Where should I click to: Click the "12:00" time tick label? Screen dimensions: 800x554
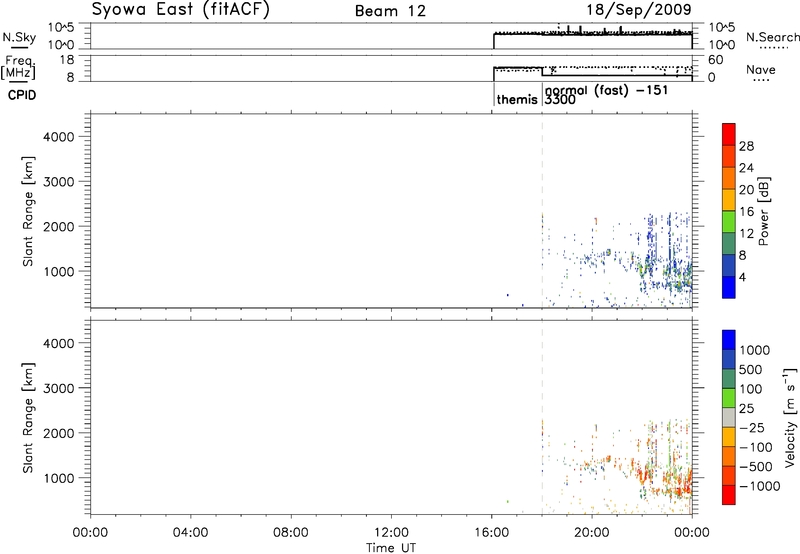(391, 533)
